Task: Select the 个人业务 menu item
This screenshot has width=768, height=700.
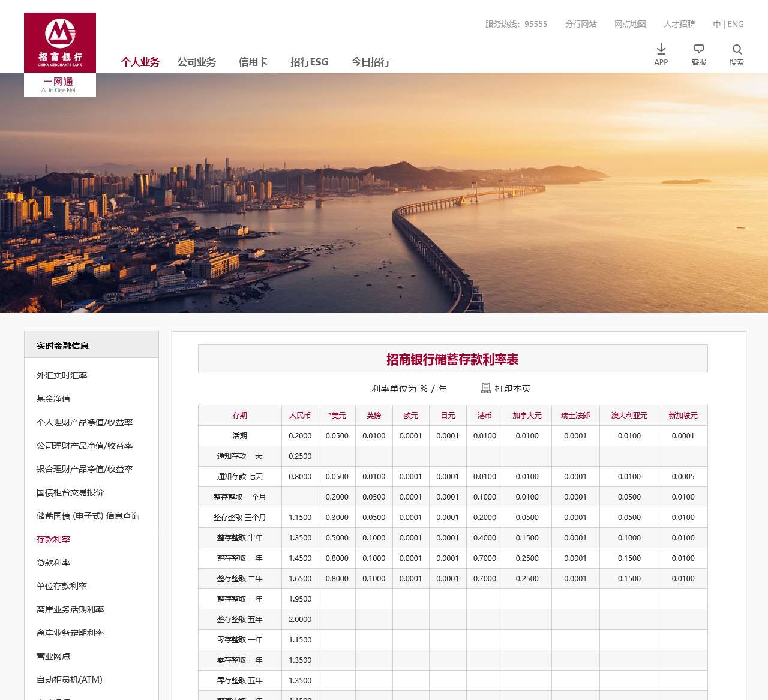Action: point(140,62)
